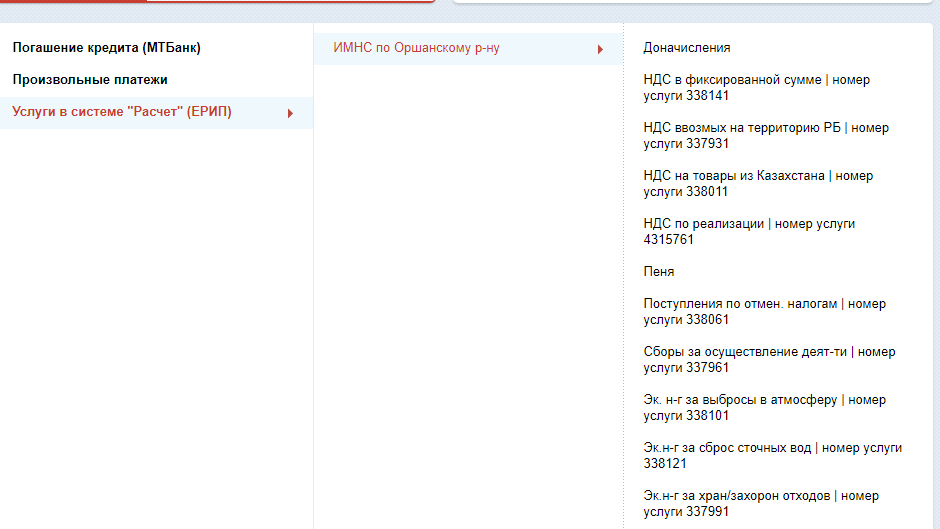The height and width of the screenshot is (529, 940).
Task: Choose Эк. н-г за выбросы в атмосферу
Action: click(764, 408)
